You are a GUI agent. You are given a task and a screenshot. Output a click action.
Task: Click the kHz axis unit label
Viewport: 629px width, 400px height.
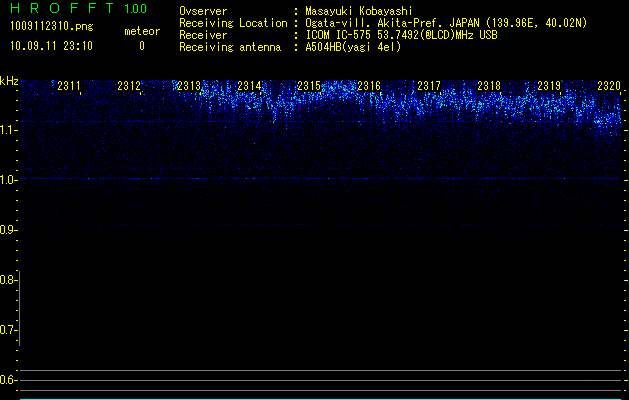[9, 81]
